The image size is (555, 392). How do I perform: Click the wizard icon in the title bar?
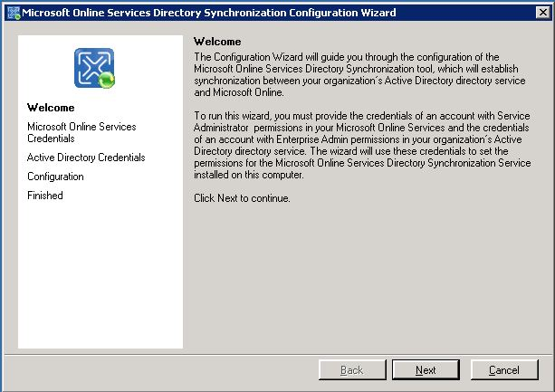(12, 13)
